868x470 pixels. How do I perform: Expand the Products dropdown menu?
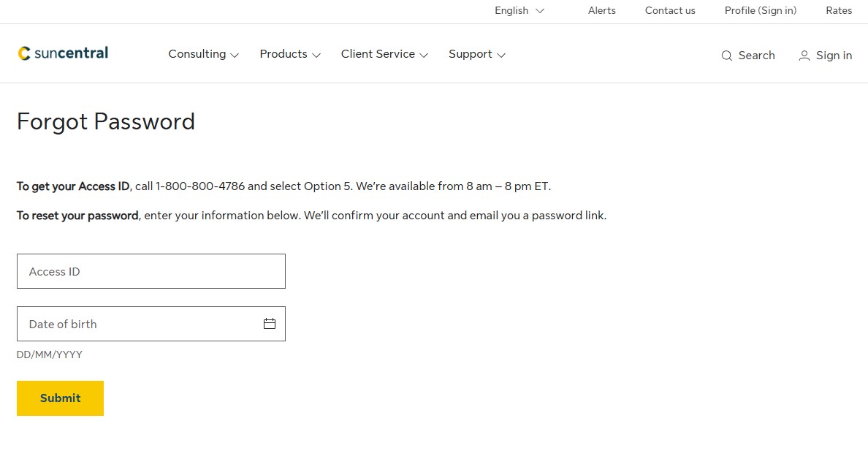(290, 54)
